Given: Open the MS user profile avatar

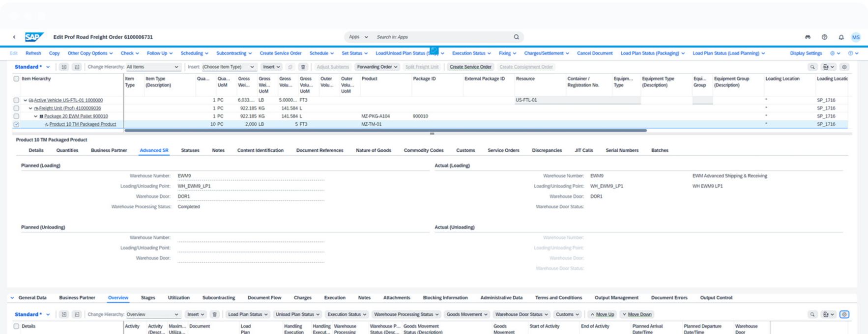Looking at the screenshot, I should pos(856,37).
